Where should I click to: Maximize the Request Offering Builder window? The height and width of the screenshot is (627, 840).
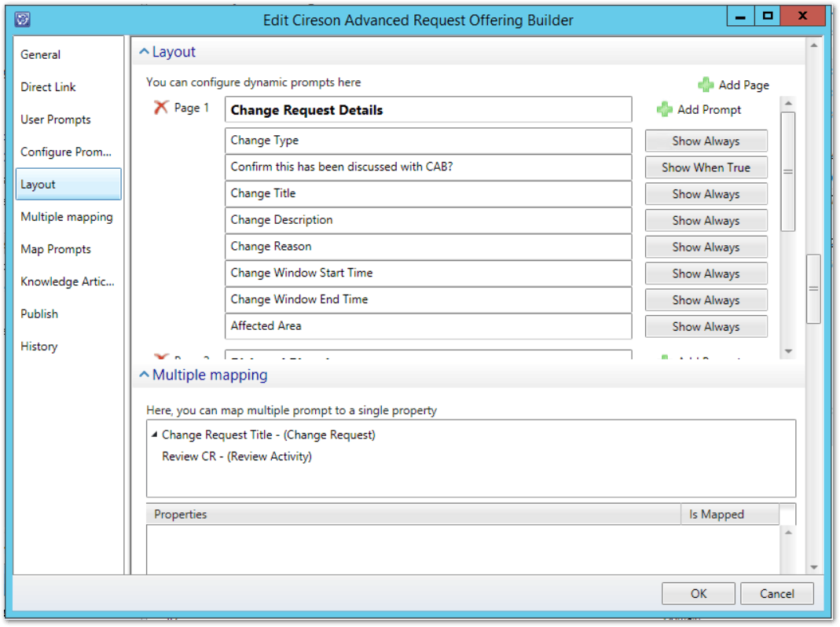[767, 16]
